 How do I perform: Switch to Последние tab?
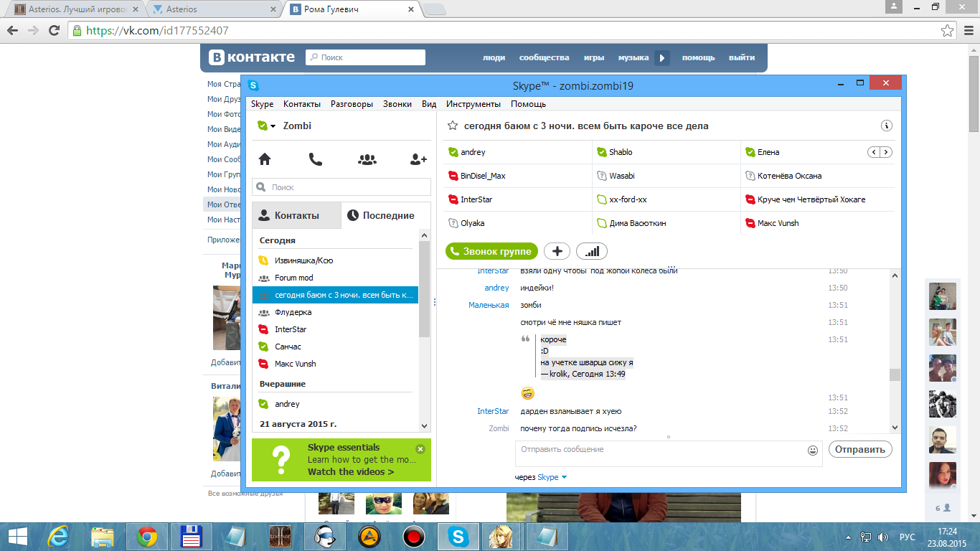(x=386, y=215)
